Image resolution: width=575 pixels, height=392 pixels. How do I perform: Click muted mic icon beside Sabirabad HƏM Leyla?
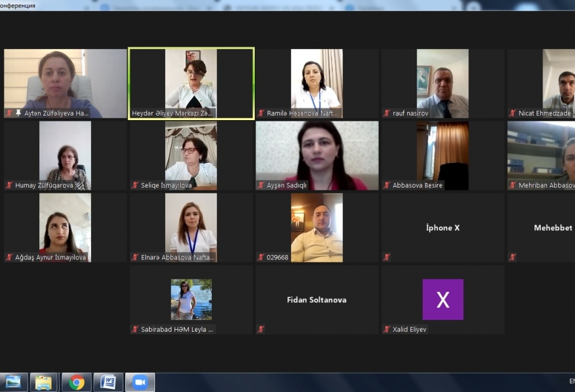[x=135, y=329]
